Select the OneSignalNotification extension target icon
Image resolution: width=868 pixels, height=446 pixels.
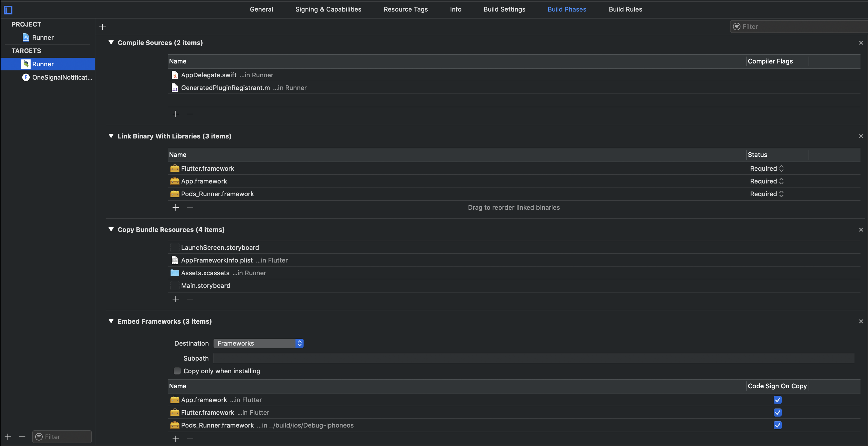pos(26,77)
